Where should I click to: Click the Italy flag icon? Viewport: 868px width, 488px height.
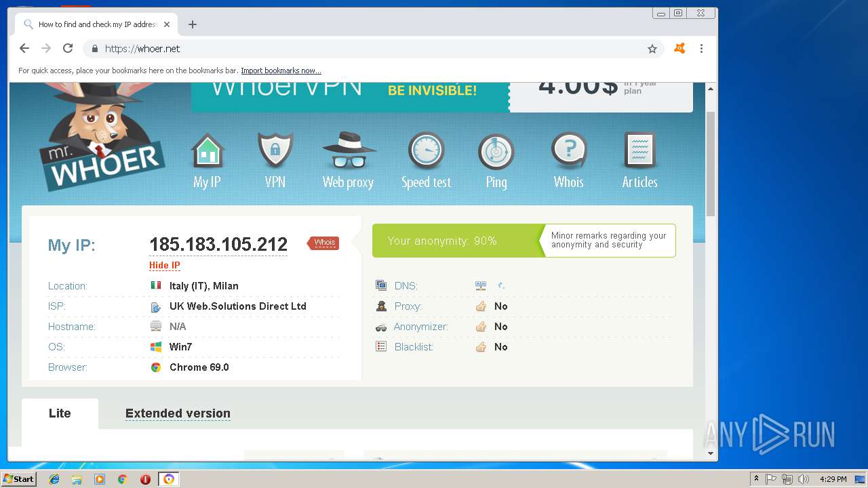[156, 285]
